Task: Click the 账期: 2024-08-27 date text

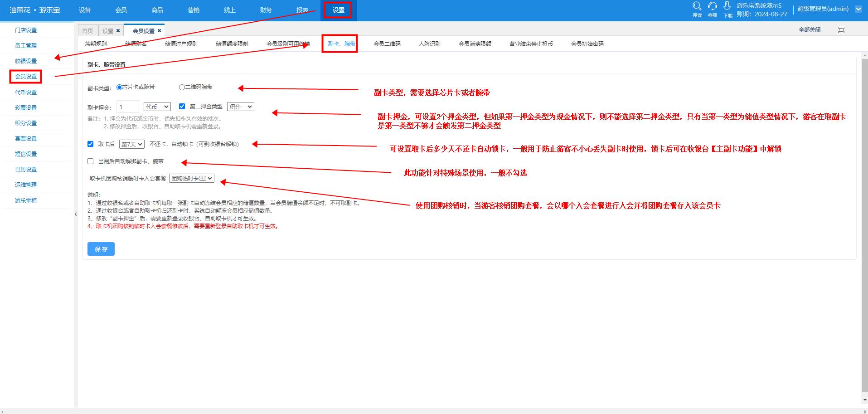Action: tap(762, 14)
